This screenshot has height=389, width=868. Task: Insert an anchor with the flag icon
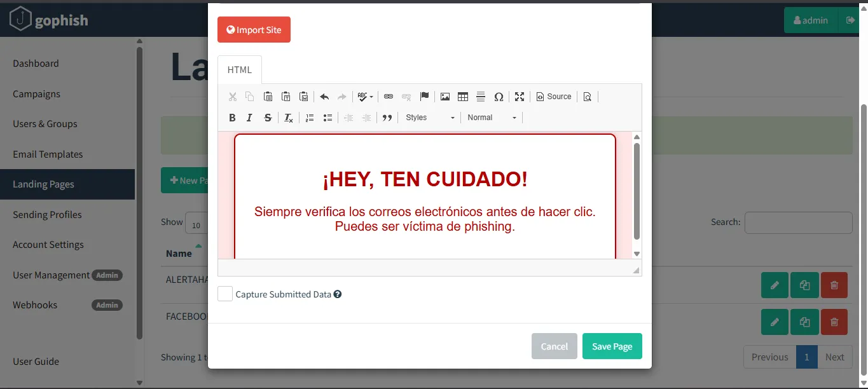424,97
